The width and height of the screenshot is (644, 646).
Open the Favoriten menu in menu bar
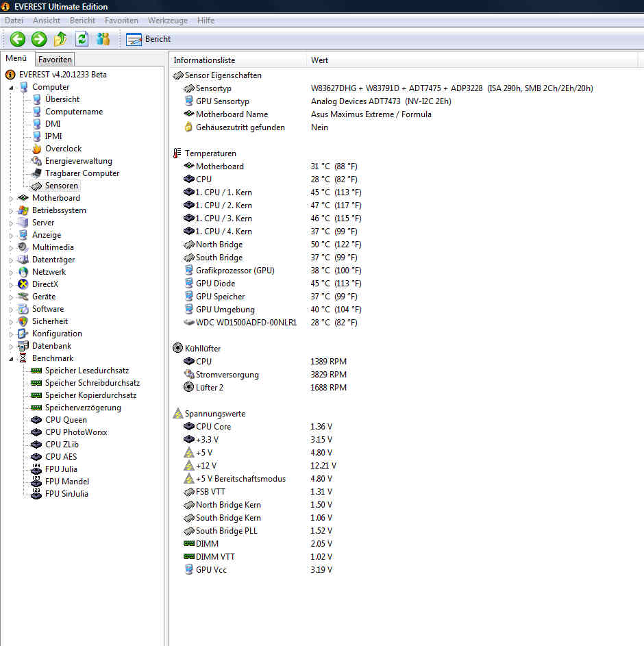121,20
